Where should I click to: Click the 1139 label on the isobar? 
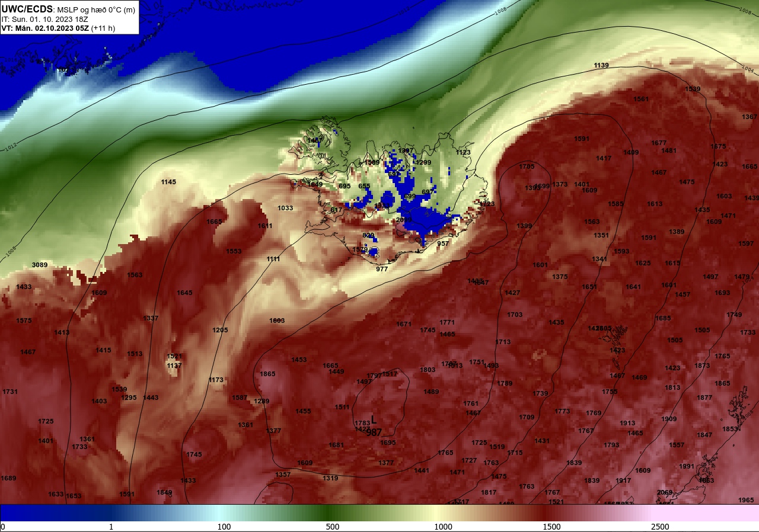coord(601,65)
